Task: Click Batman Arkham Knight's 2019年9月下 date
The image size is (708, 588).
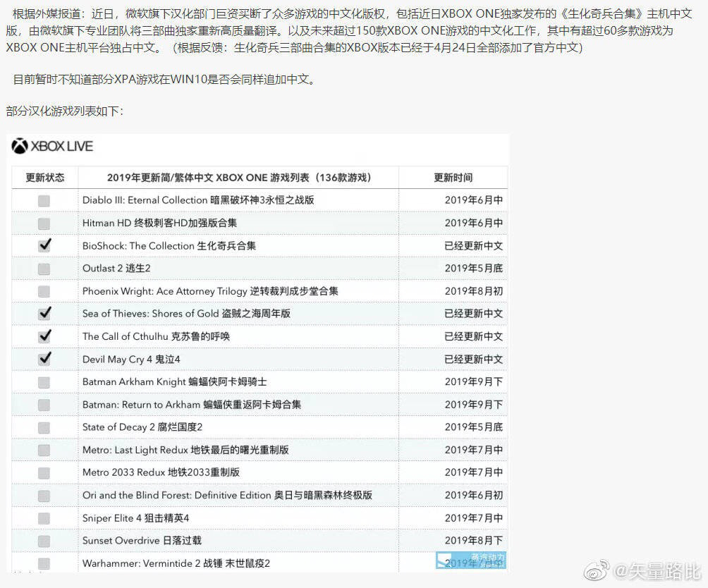Action: tap(474, 381)
